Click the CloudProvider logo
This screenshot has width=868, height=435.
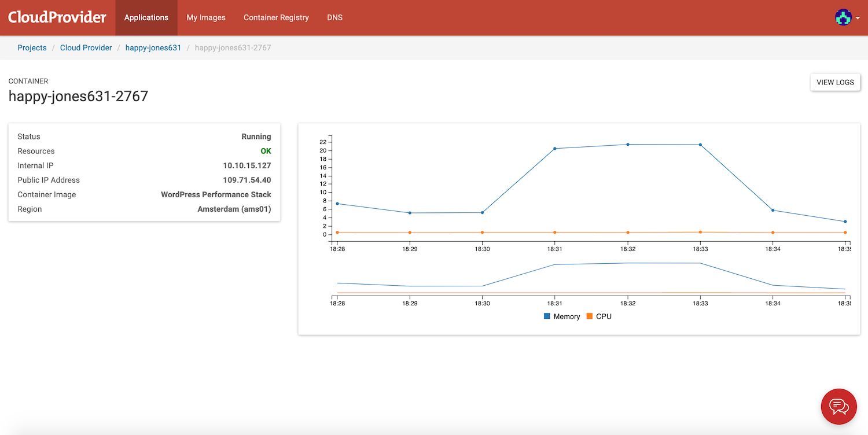coord(57,17)
